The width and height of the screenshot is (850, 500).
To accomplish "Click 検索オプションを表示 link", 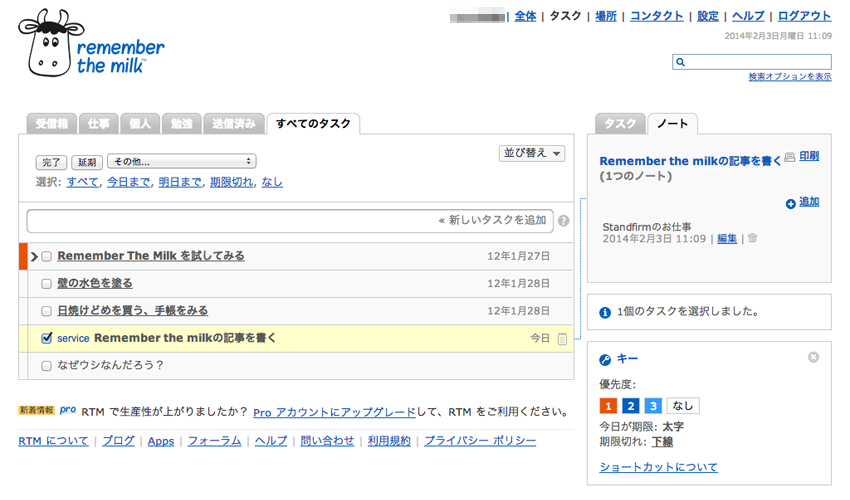I will pyautogui.click(x=790, y=77).
